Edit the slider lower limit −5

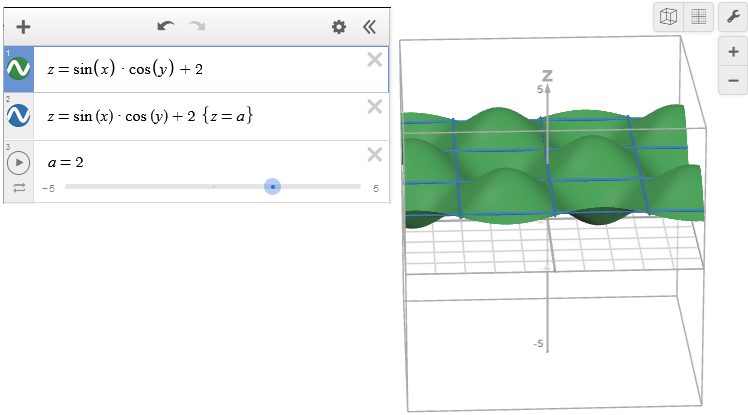click(x=48, y=188)
